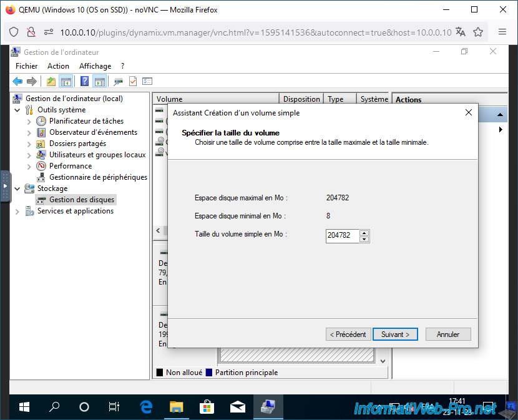Image resolution: width=518 pixels, height=420 pixels.
Task: Click the Forward arrow toolbar icon
Action: 32,81
